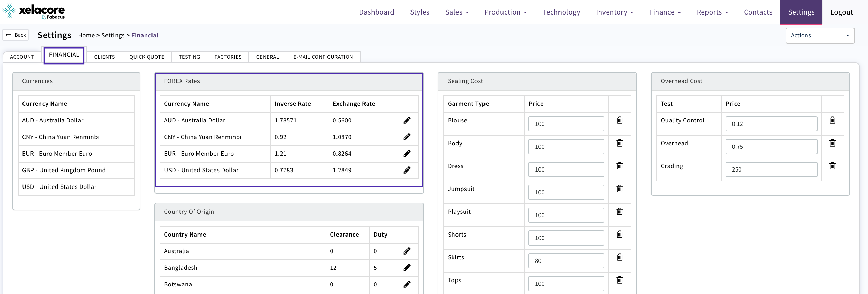Click the xelacore logo

tap(34, 11)
